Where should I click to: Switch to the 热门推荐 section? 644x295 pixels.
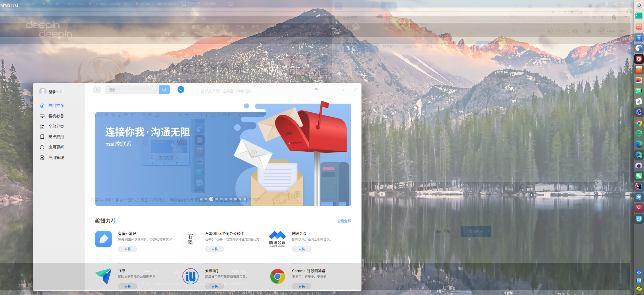tap(56, 105)
